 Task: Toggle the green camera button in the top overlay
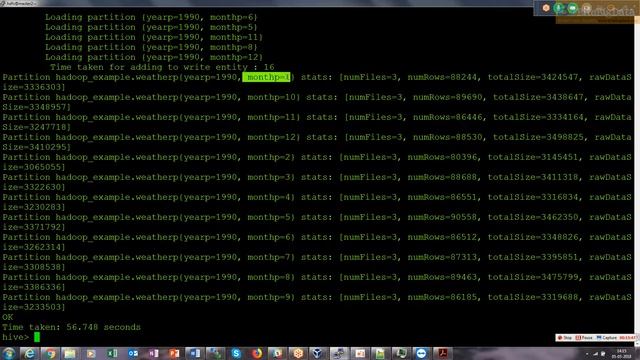[573, 8]
